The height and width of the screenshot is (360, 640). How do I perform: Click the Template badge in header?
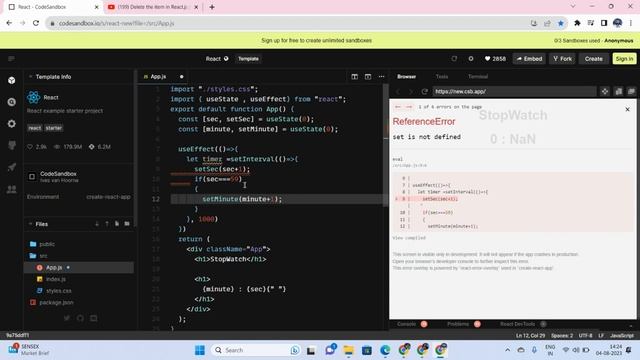coord(248,59)
